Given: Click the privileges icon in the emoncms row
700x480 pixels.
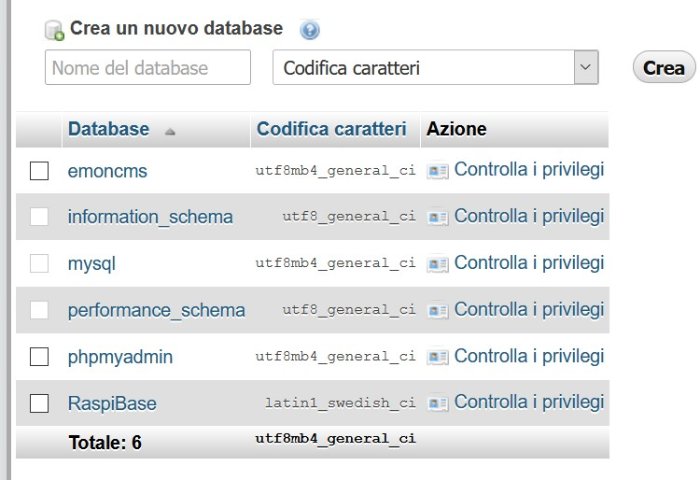Looking at the screenshot, I should (x=438, y=171).
